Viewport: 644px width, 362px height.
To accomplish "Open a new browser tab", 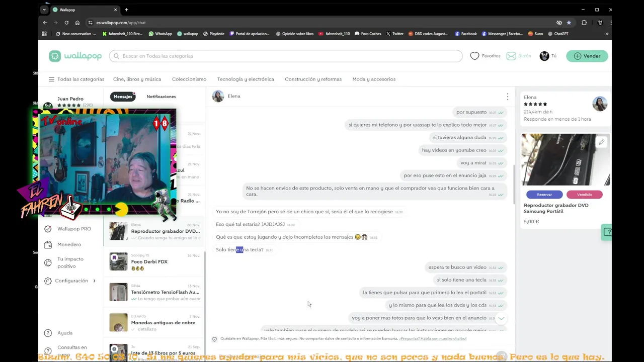I will coord(126,10).
